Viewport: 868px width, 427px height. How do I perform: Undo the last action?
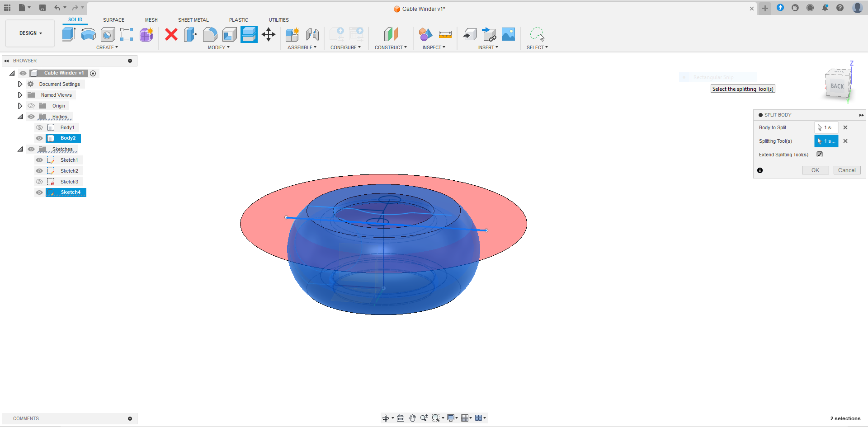point(57,8)
